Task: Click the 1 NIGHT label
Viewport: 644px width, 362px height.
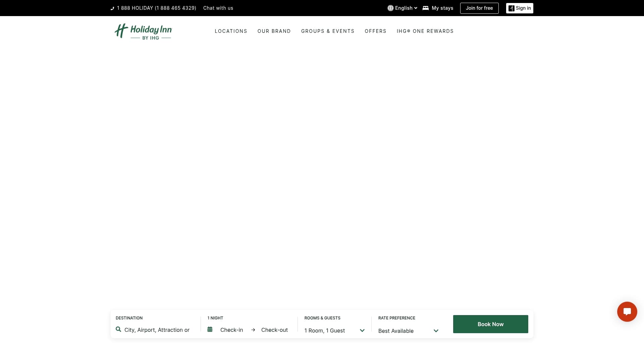Action: (215, 318)
